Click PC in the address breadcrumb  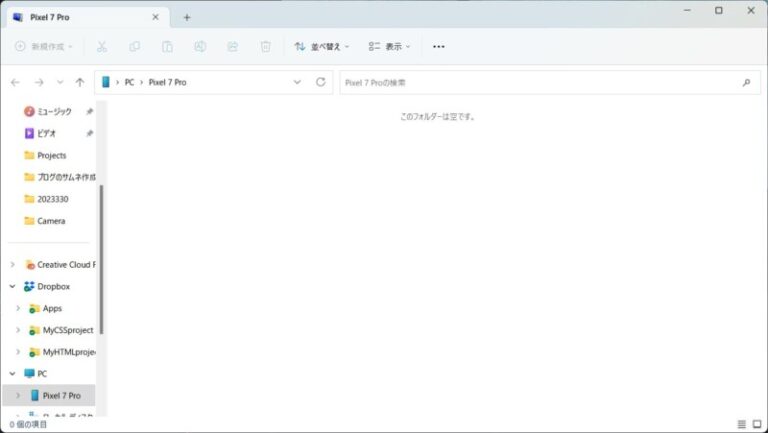130,82
